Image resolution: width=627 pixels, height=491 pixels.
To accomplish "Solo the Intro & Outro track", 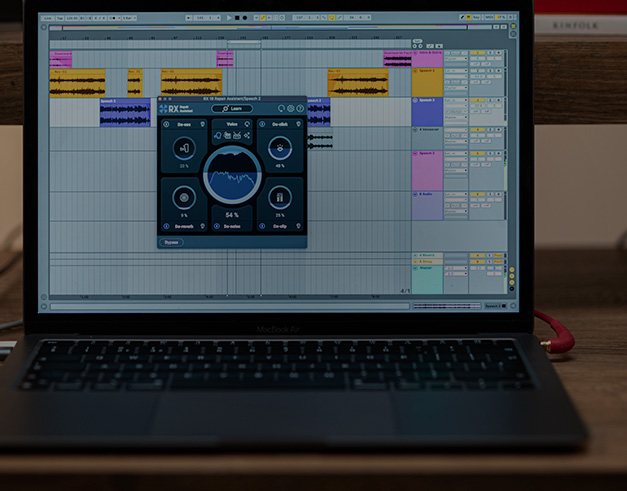I will point(490,53).
